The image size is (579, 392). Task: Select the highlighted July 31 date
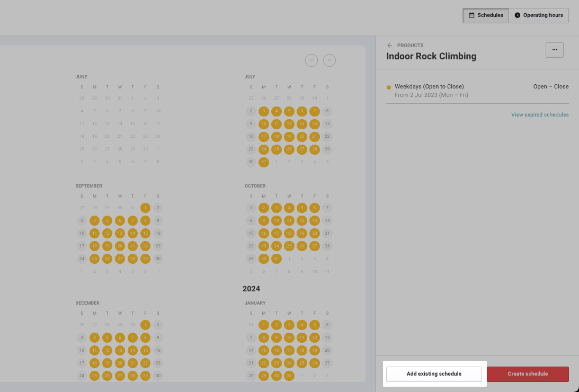pos(264,162)
